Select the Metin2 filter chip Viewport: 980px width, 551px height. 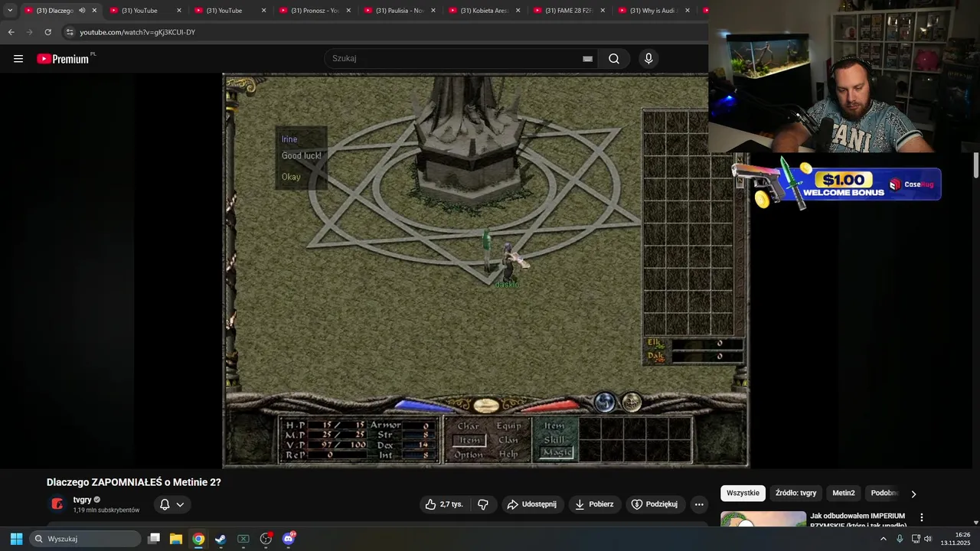pyautogui.click(x=844, y=493)
